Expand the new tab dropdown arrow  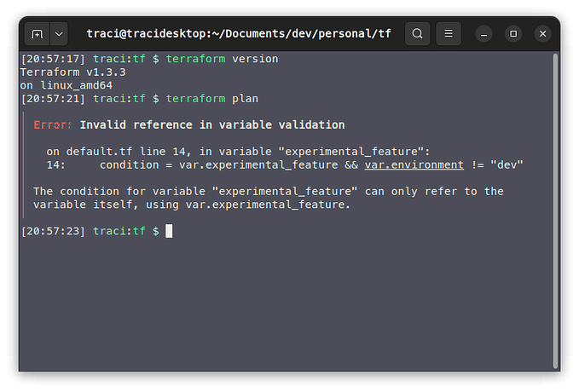click(59, 34)
